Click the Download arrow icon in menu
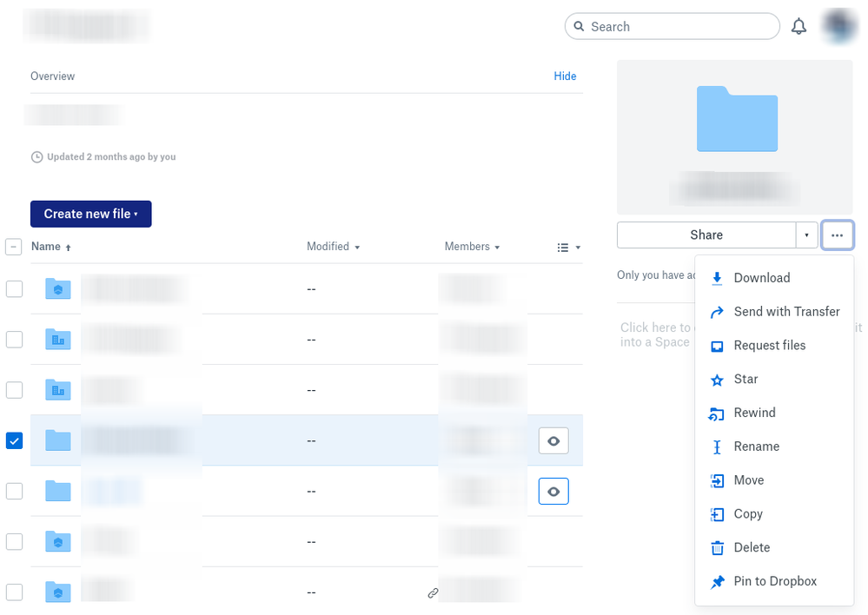 [717, 278]
